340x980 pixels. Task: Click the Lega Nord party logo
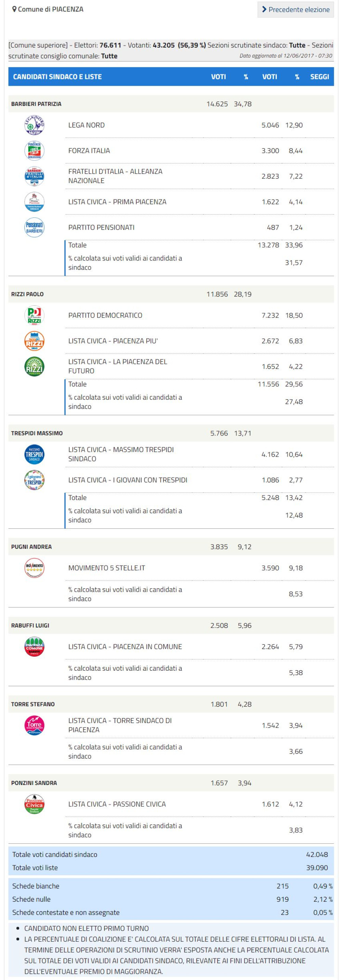point(34,125)
